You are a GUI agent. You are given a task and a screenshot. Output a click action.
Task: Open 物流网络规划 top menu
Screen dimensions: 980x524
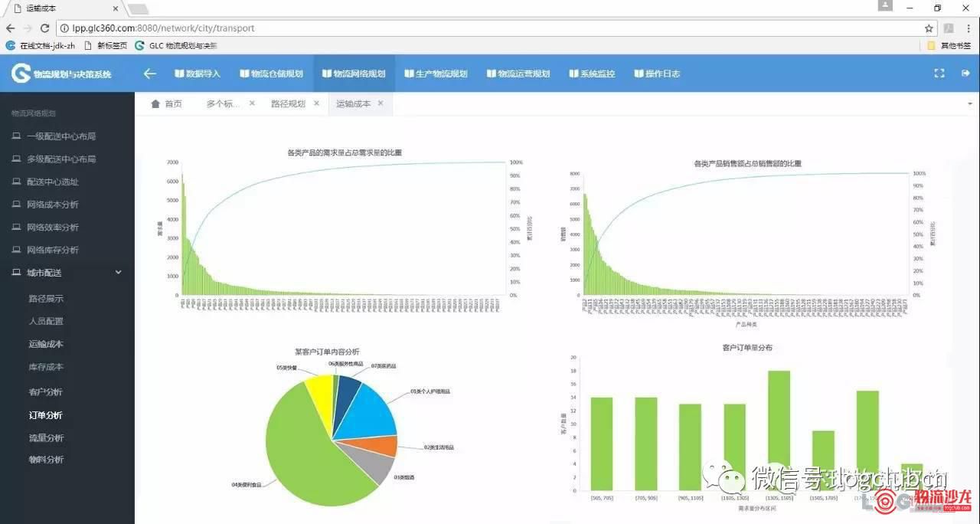point(354,74)
